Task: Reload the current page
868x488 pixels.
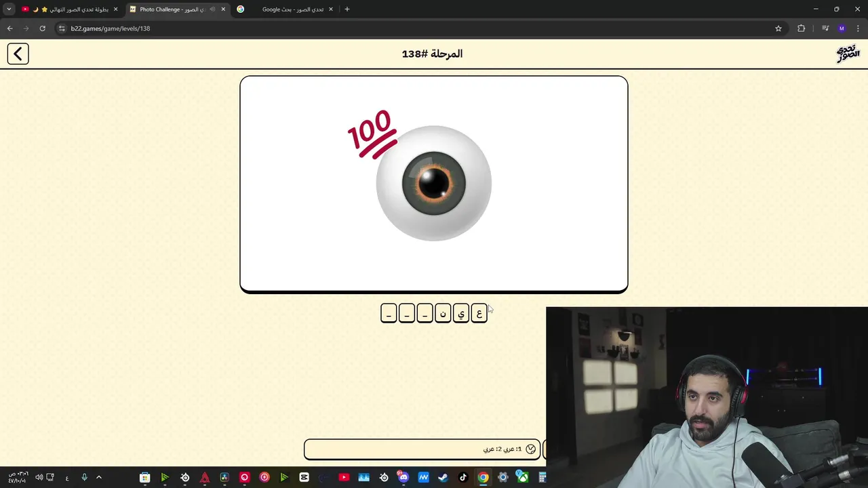Action: (x=42, y=28)
